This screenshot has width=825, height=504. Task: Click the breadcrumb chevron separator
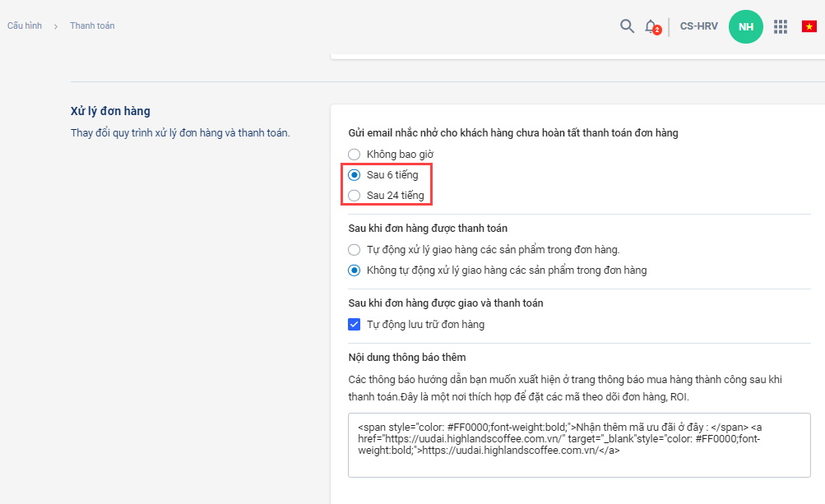tap(56, 26)
